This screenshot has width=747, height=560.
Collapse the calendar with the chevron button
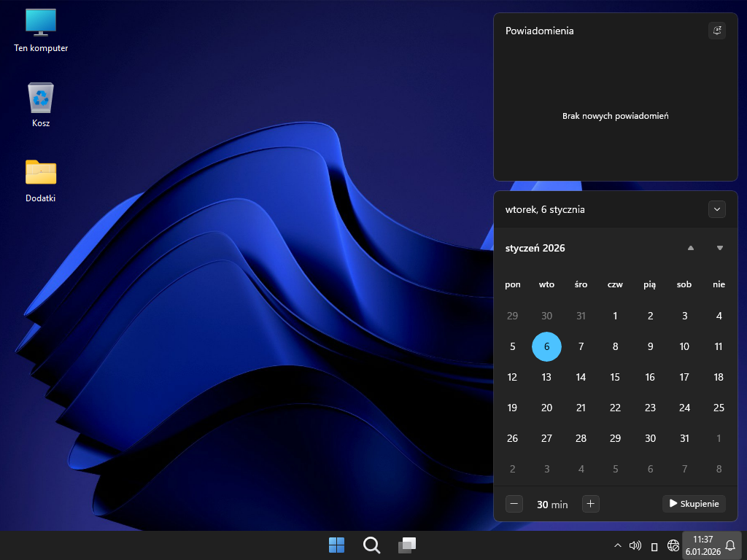coord(716,209)
